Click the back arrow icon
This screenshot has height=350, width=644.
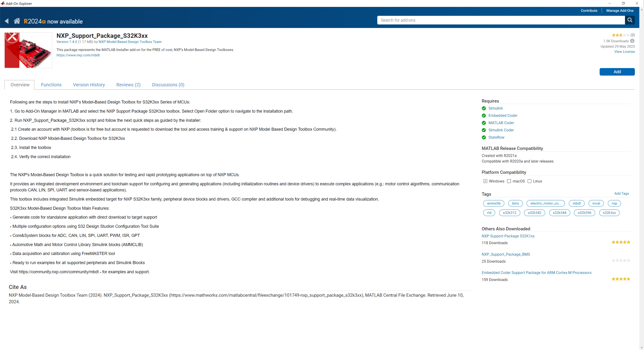click(x=7, y=21)
